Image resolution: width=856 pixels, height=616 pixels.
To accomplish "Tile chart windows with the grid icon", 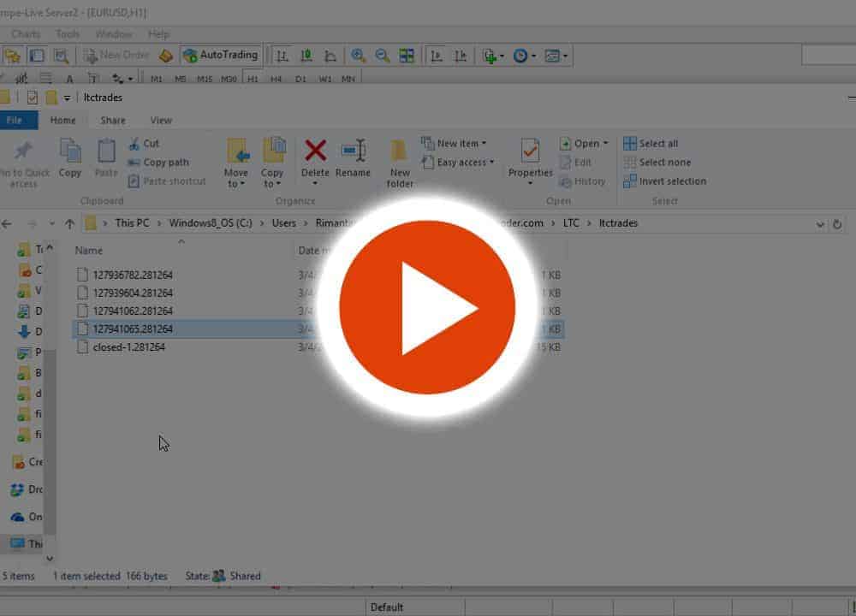I will coord(406,56).
